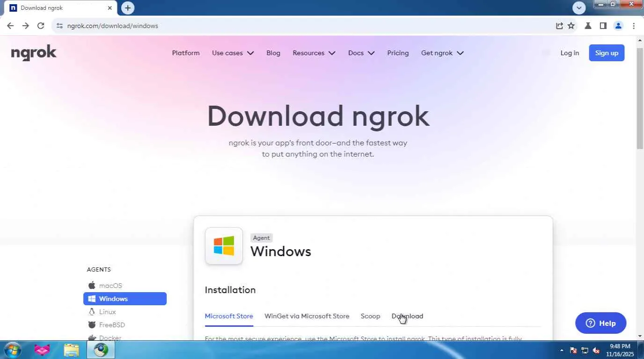Click the penguin icon beside Linux

click(x=92, y=312)
